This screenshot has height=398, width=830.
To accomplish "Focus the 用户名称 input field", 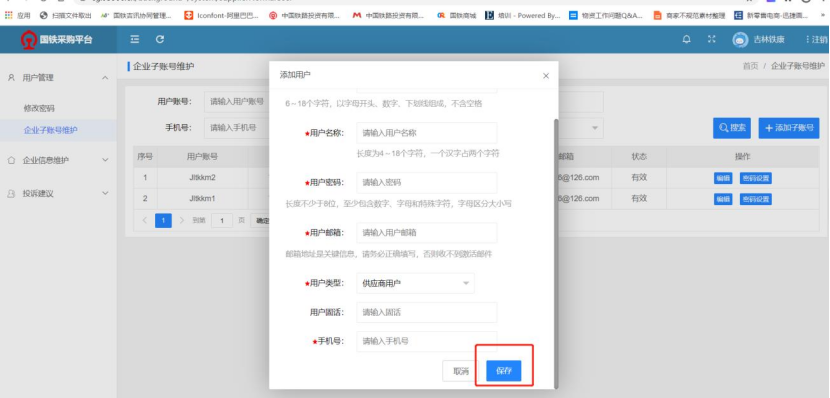I will tap(427, 133).
